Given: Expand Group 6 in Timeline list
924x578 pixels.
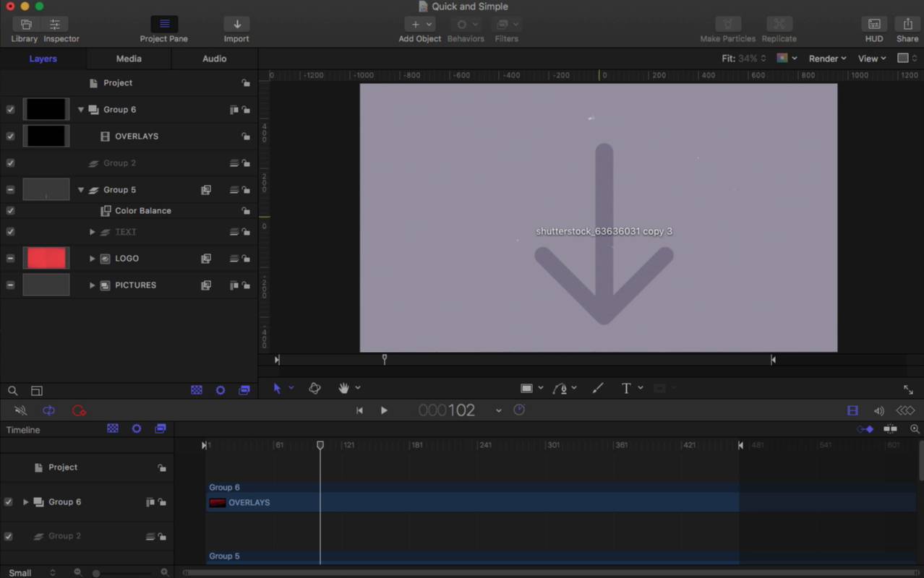Looking at the screenshot, I should click(25, 502).
